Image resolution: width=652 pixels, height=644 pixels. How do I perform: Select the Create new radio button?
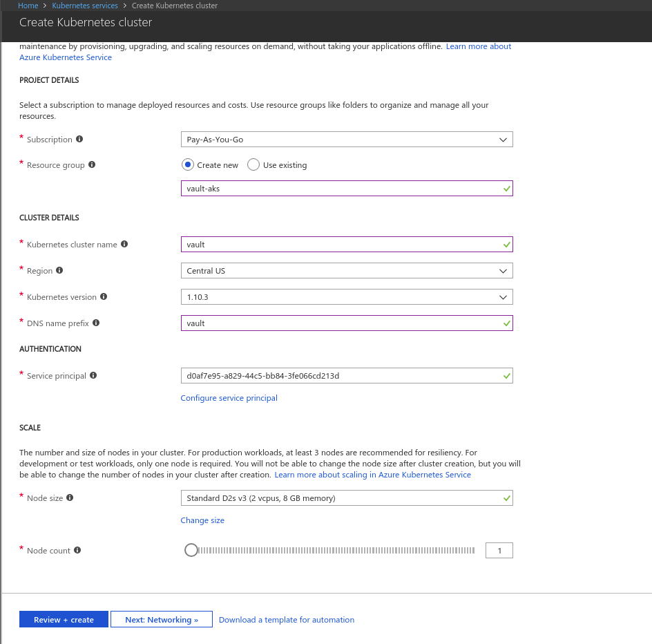click(188, 165)
